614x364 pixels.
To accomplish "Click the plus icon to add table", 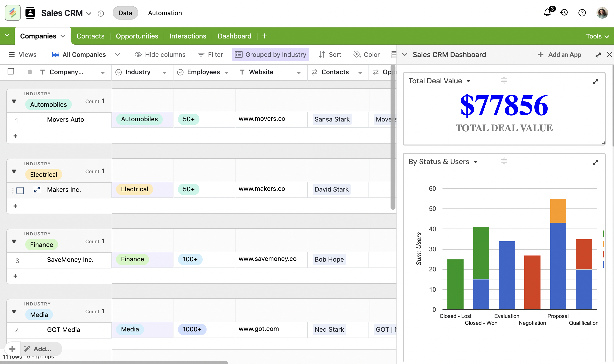I will pos(264,36).
